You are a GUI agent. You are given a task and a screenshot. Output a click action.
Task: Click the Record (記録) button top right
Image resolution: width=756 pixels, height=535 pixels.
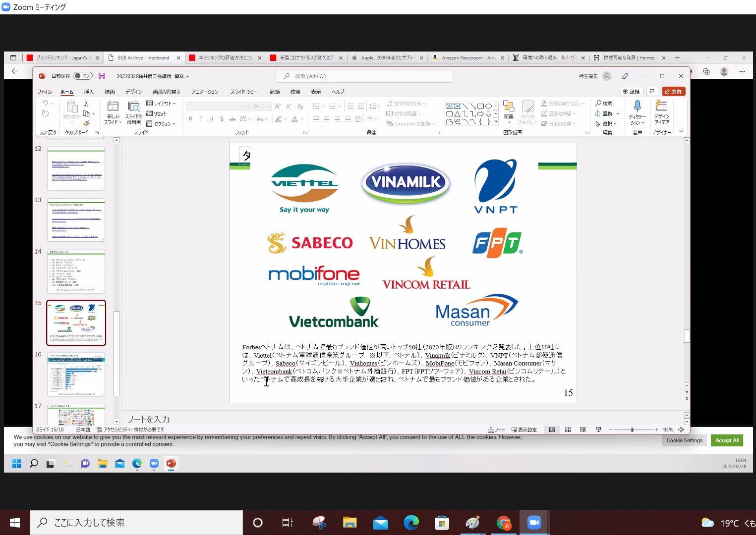(x=632, y=91)
